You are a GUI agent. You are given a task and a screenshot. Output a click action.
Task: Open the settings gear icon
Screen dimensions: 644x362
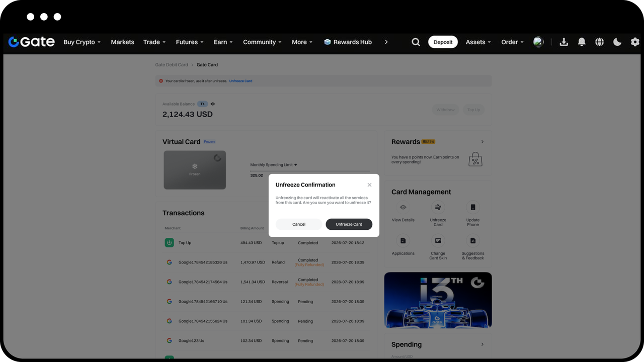635,42
